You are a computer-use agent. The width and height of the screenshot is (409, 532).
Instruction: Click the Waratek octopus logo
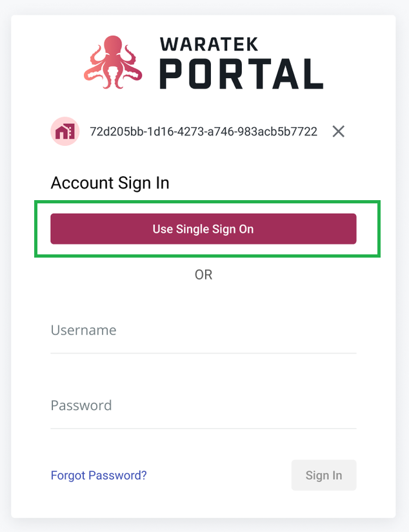[x=113, y=62]
